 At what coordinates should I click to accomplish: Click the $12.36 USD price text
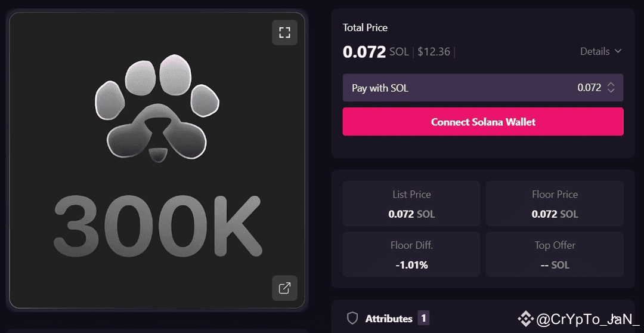pos(434,52)
